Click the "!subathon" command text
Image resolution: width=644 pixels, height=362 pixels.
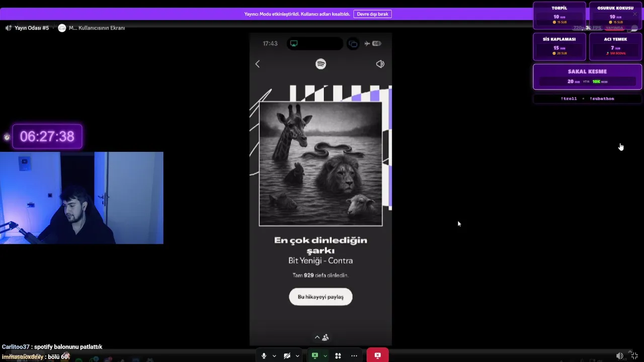602,99
